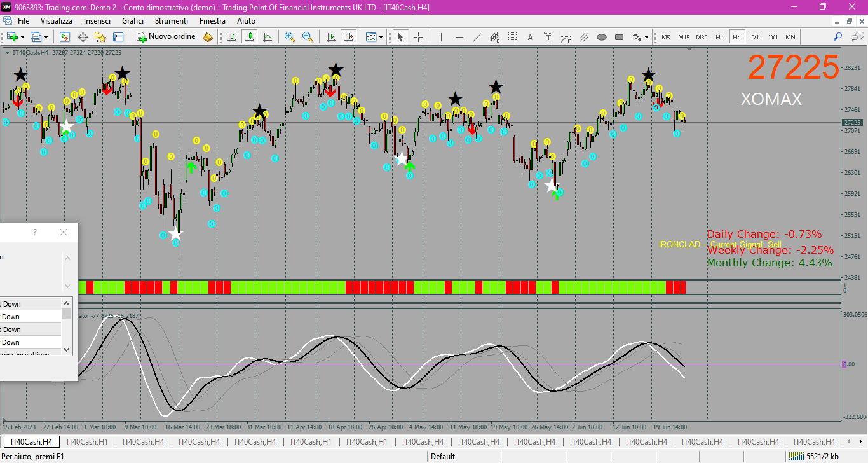The width and height of the screenshot is (868, 463).
Task: Open the Visualizza menu
Action: click(57, 21)
